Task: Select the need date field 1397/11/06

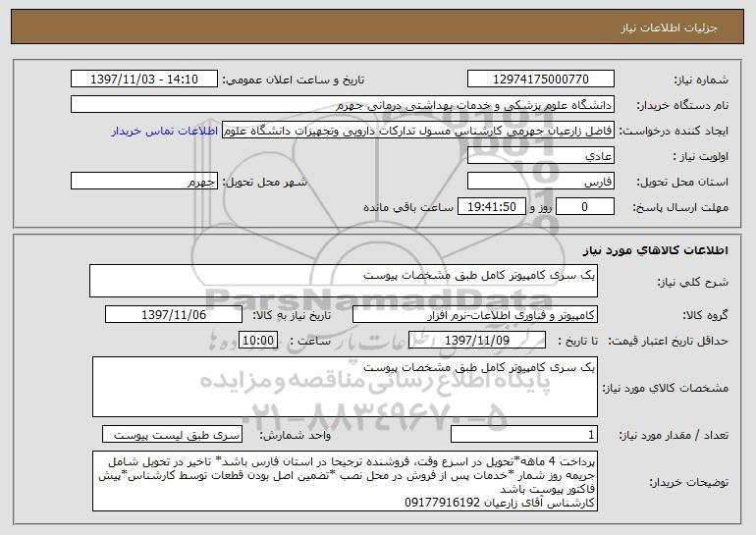Action: point(174,315)
